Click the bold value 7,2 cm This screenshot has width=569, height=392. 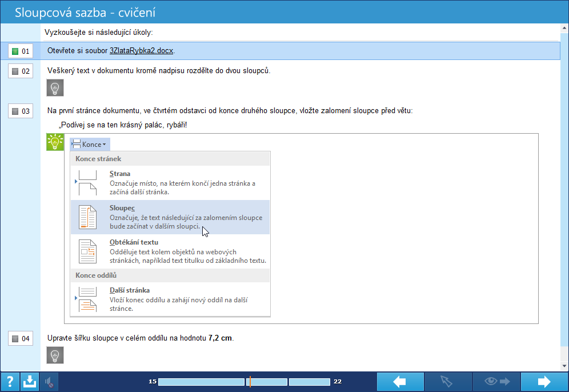(221, 338)
